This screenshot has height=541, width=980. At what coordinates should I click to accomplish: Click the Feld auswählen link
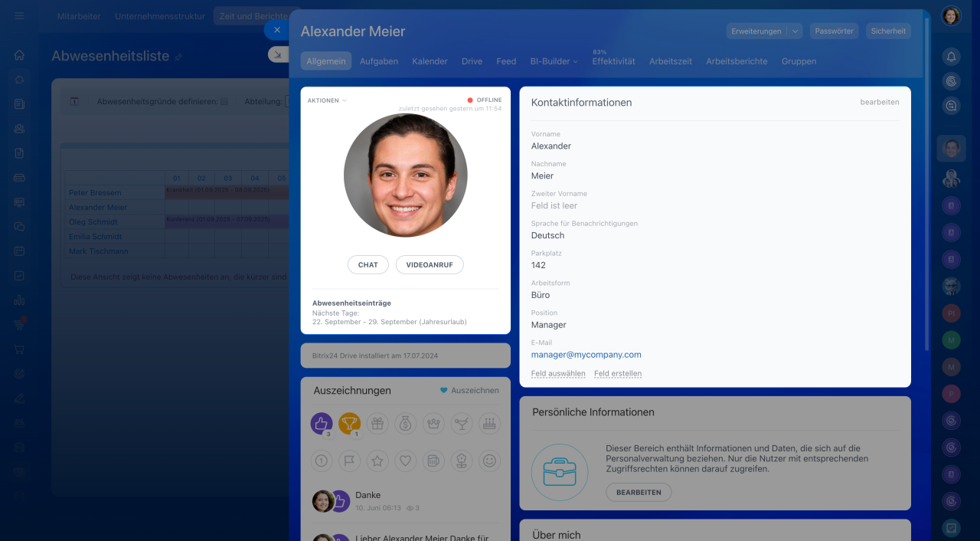[x=558, y=374]
